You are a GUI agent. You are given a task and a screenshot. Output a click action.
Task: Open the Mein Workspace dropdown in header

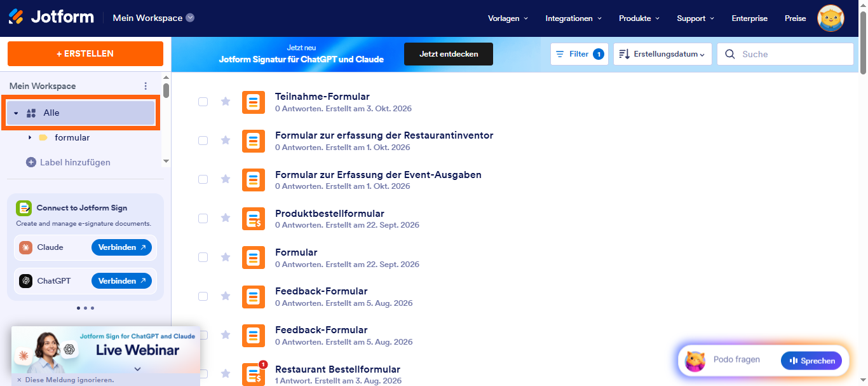click(153, 18)
